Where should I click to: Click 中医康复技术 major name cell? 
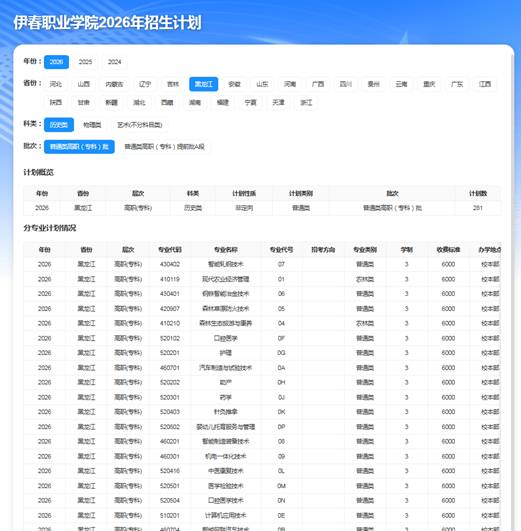[226, 471]
